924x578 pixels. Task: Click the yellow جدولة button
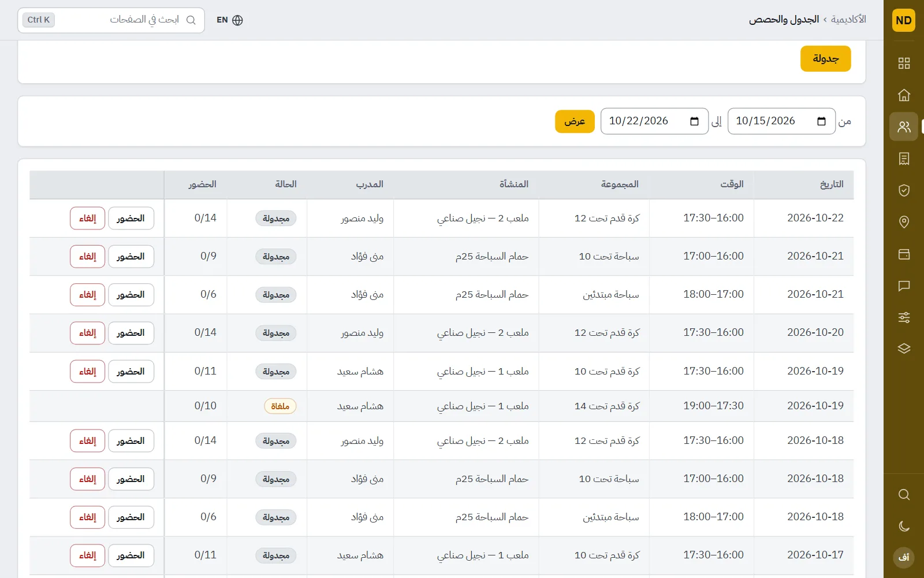pos(825,58)
